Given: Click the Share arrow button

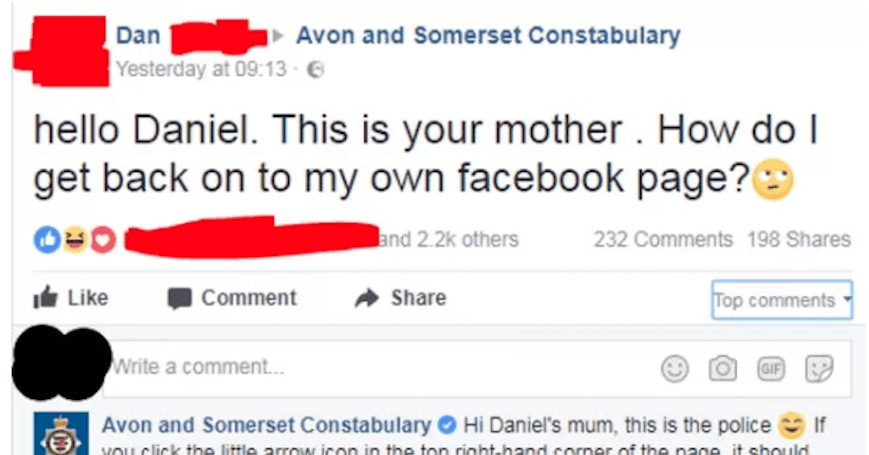Looking at the screenshot, I should 399,298.
